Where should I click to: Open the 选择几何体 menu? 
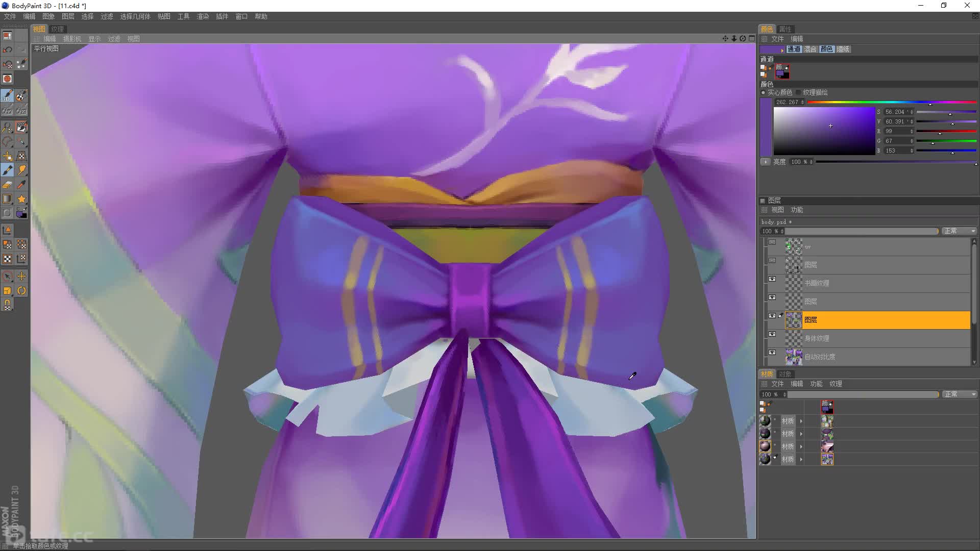tap(135, 16)
